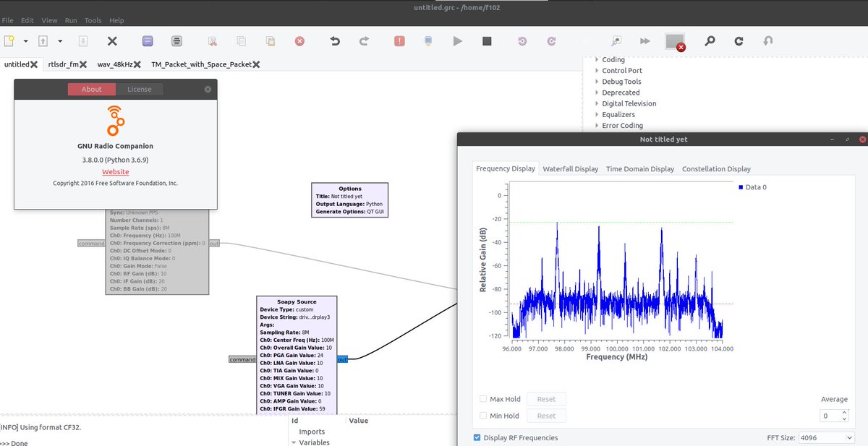Capture flow graph screen to file
This screenshot has height=446, width=868.
[x=176, y=41]
